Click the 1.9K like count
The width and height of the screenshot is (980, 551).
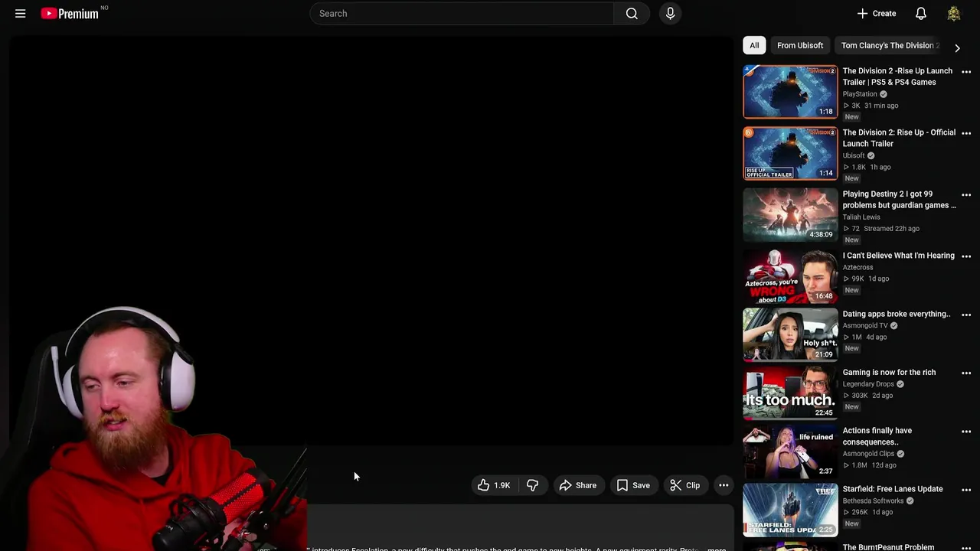[x=502, y=485]
